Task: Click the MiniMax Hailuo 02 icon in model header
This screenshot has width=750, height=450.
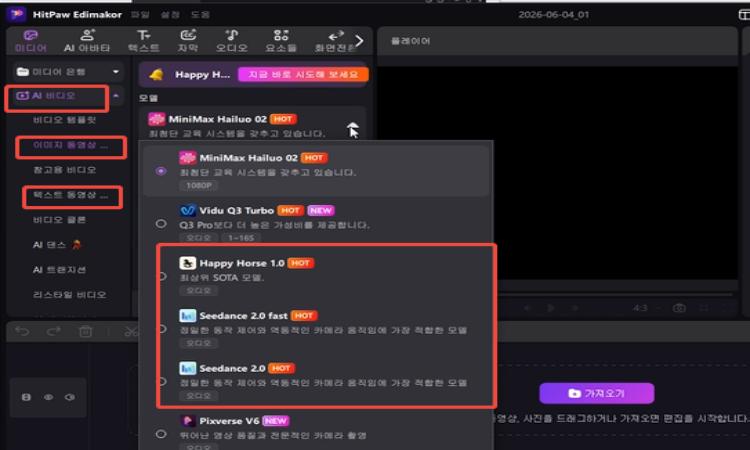Action: coord(156,119)
